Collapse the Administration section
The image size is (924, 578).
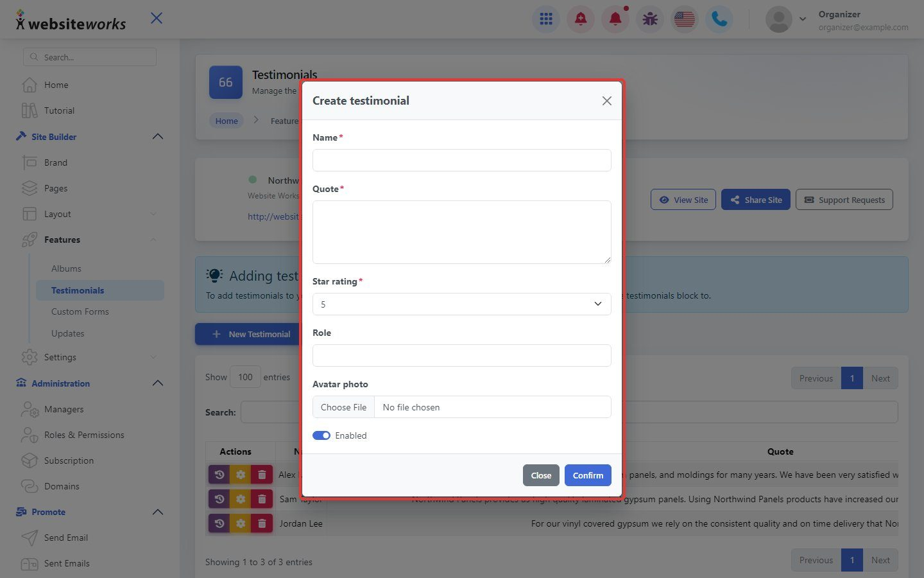(158, 383)
